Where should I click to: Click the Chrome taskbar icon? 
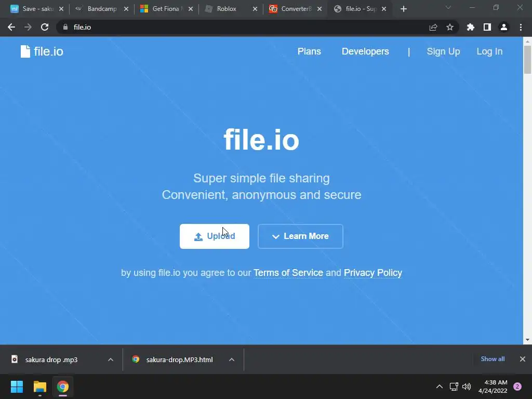point(63,387)
